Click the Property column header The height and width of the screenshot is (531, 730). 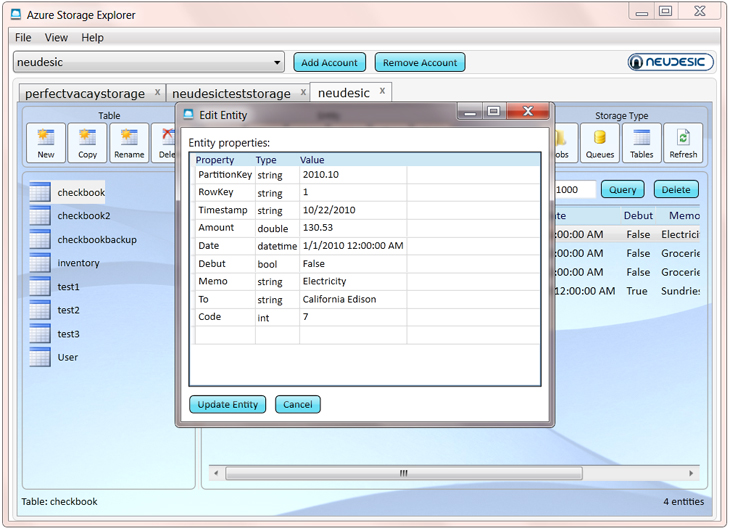215,160
